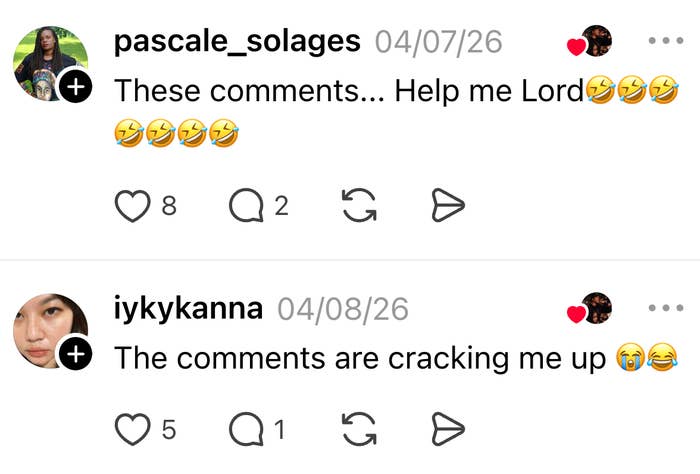Screen dimensions: 700x474
Task: Click the 04/08/26 timestamp
Action: click(343, 308)
